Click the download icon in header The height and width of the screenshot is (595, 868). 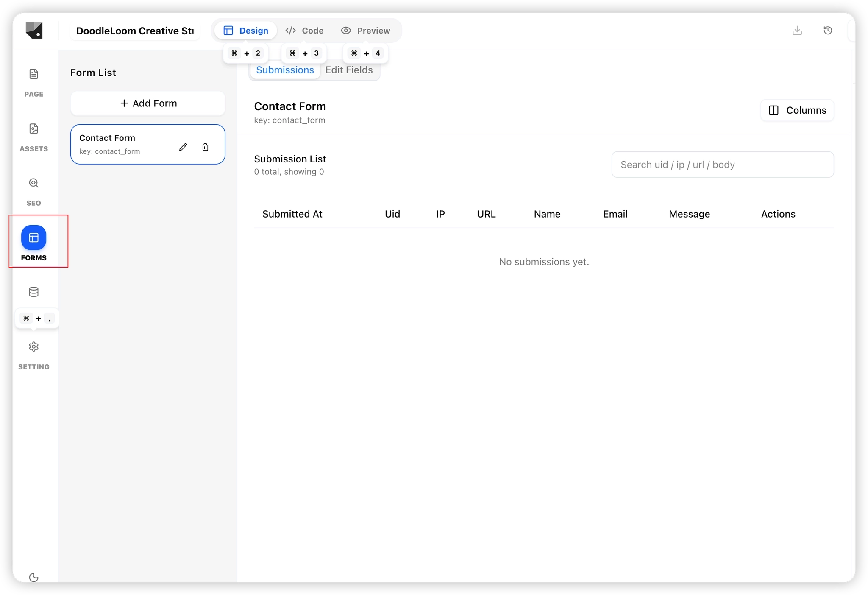click(797, 31)
